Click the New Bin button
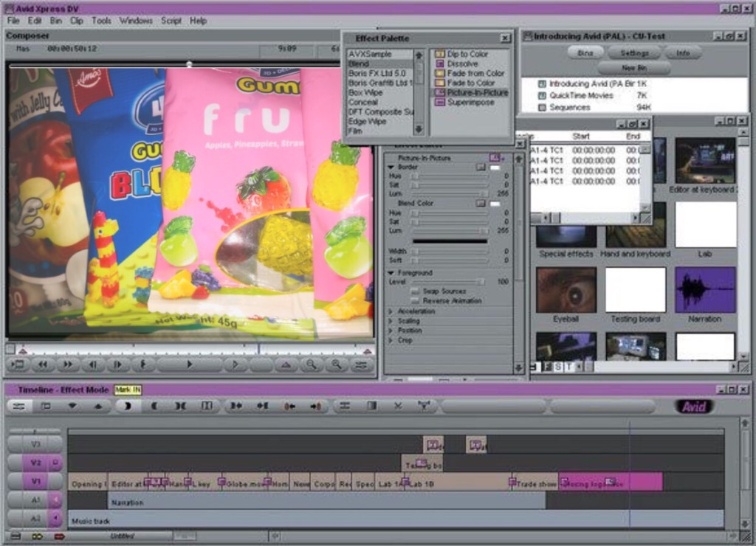 click(633, 68)
